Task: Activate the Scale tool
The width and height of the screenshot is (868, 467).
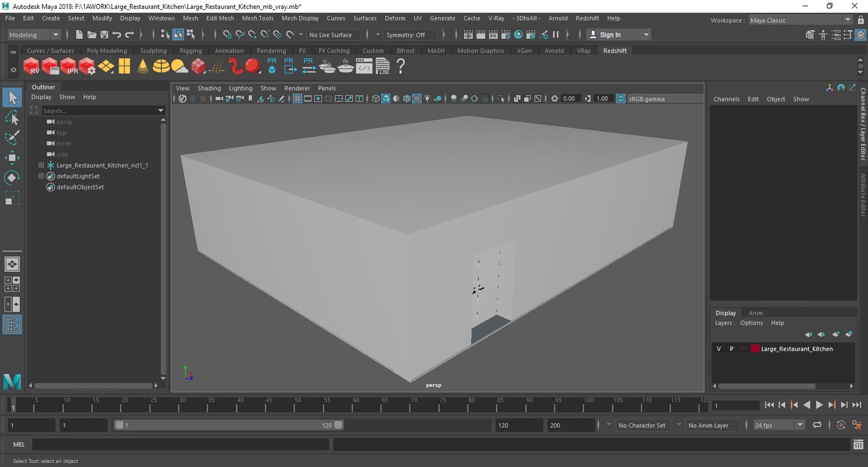Action: click(x=12, y=198)
